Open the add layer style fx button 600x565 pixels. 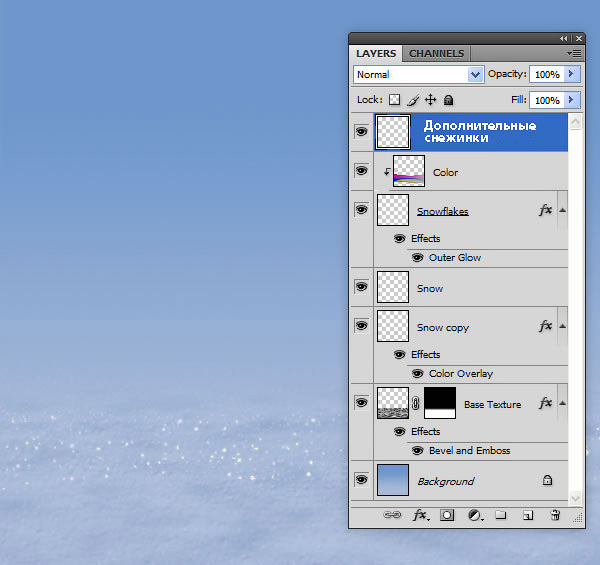click(x=421, y=515)
